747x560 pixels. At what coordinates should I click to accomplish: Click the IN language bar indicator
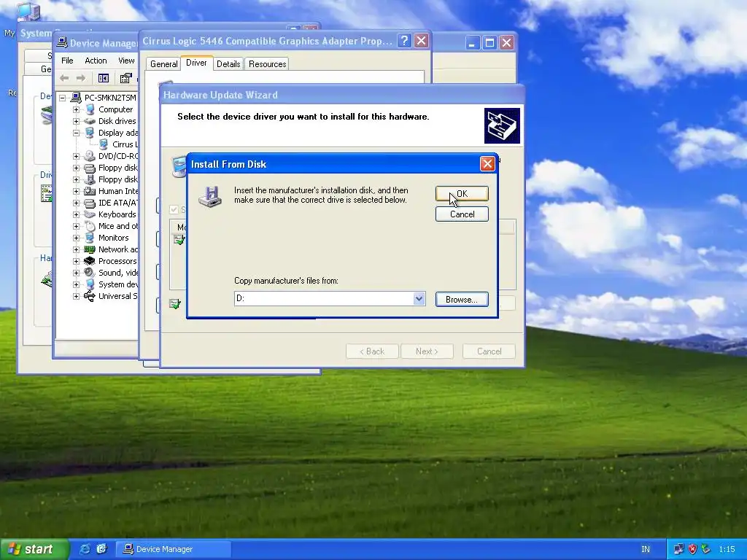tap(646, 549)
